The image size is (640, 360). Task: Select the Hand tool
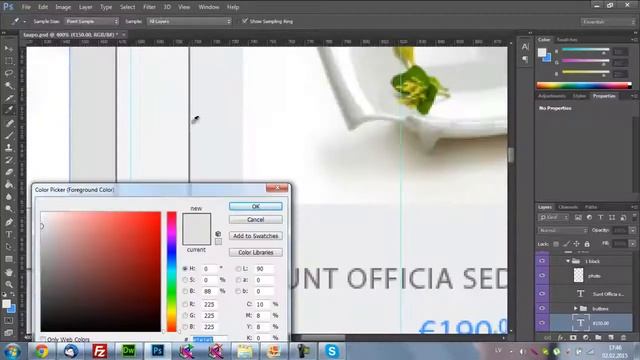coord(9,272)
